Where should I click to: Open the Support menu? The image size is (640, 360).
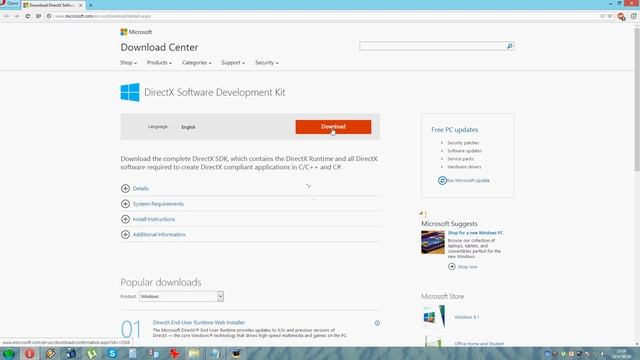point(233,63)
